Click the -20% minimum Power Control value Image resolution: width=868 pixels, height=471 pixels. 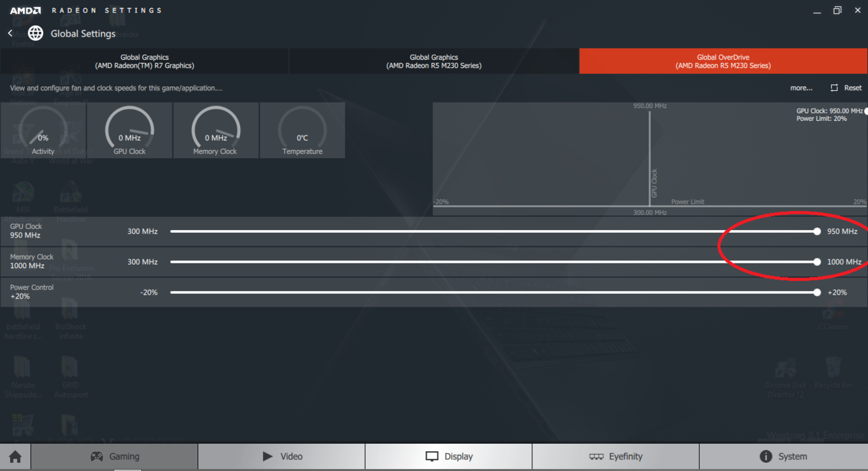[x=149, y=293]
